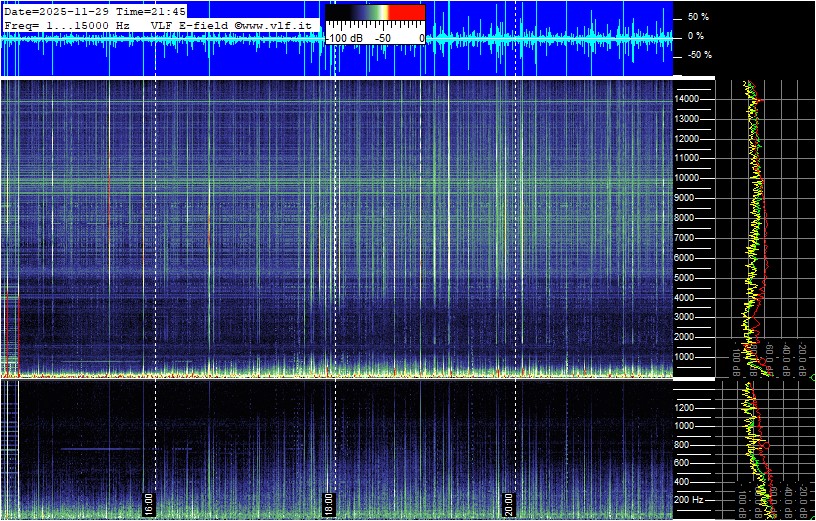Click the 20:00 time marker label

click(x=509, y=502)
